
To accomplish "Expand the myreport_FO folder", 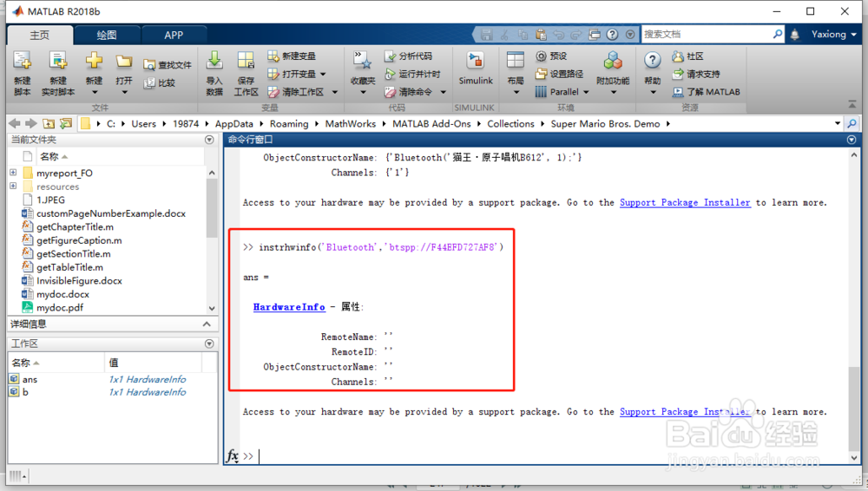I will click(x=13, y=173).
